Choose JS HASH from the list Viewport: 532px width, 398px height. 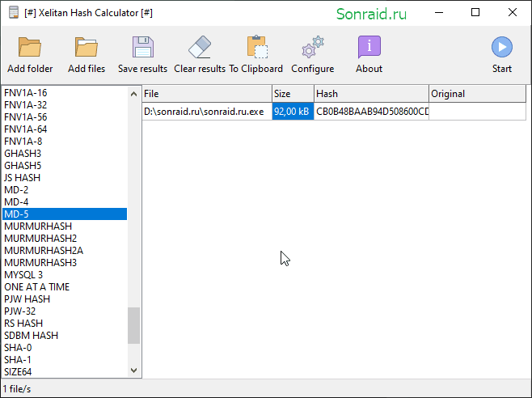tap(65, 178)
